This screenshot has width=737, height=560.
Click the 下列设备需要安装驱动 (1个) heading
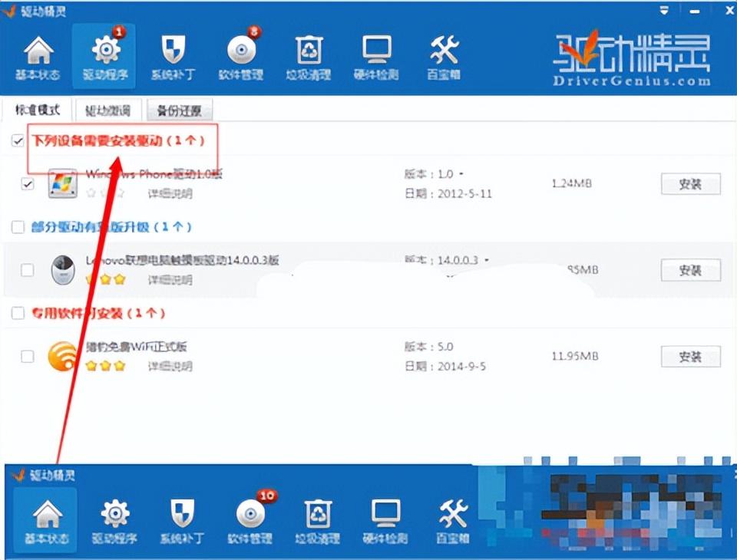tap(118, 140)
